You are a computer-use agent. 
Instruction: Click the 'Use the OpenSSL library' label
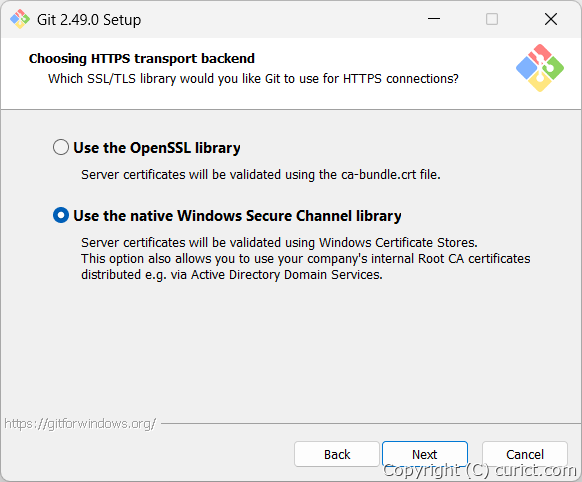pos(157,148)
